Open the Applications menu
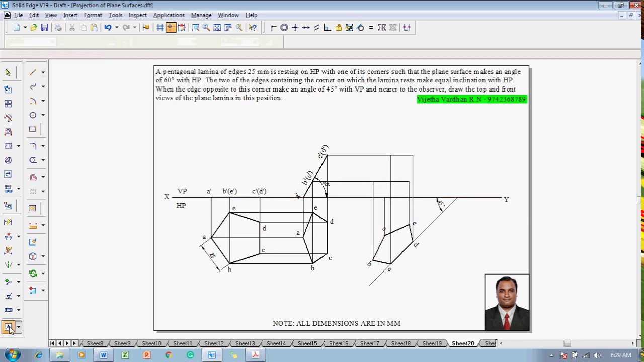Screen dimensions: 644x362 tap(169, 15)
